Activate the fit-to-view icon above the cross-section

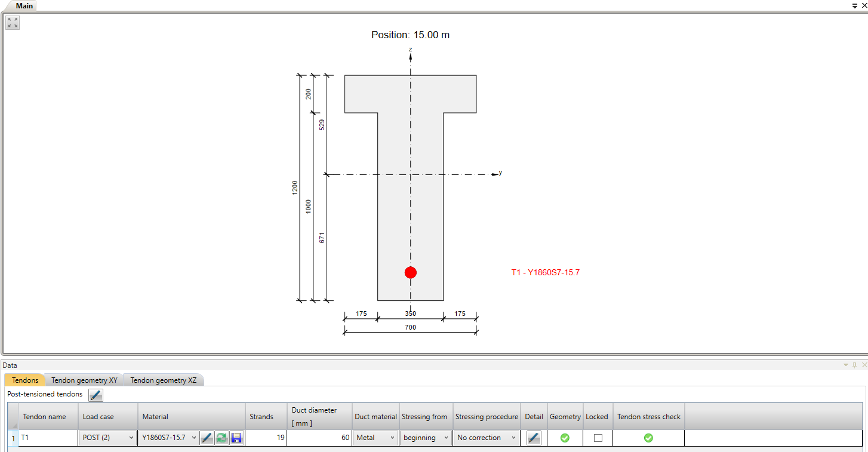(x=12, y=22)
